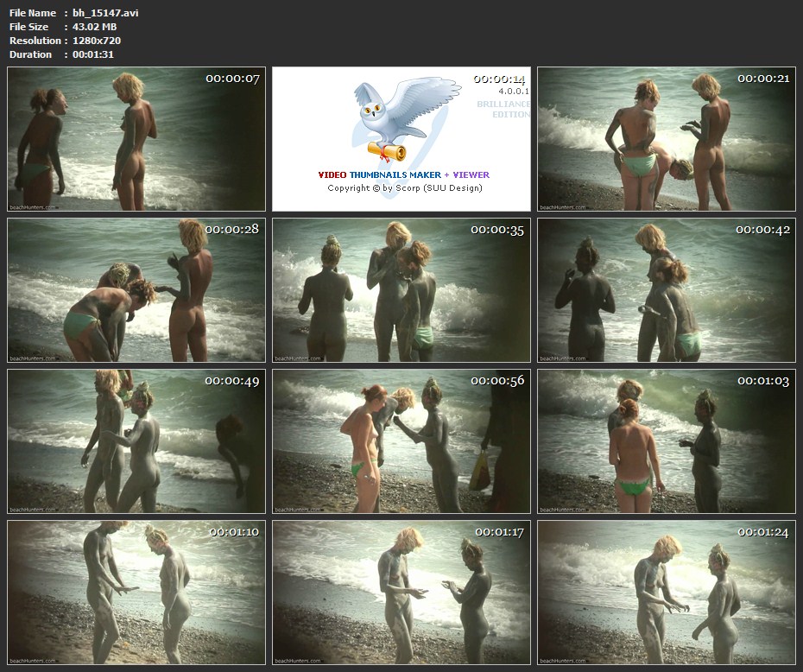Click the scroll held by the owl

pos(386,151)
